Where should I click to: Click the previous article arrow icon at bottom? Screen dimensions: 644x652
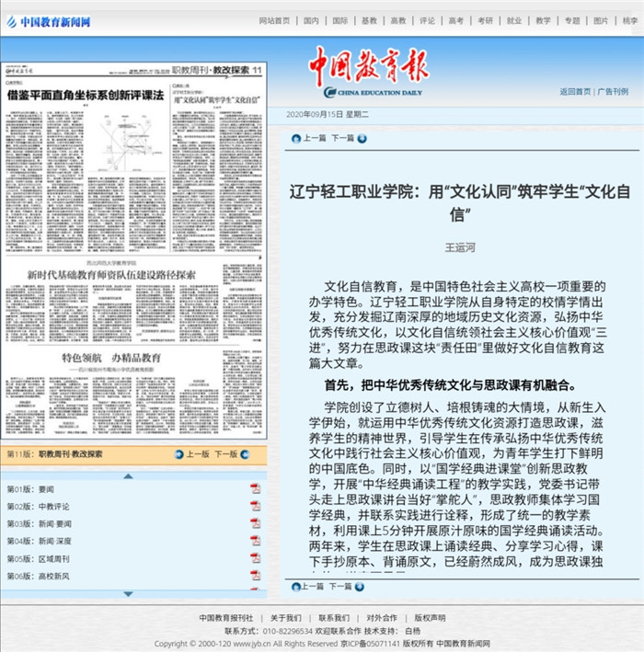[x=296, y=587]
